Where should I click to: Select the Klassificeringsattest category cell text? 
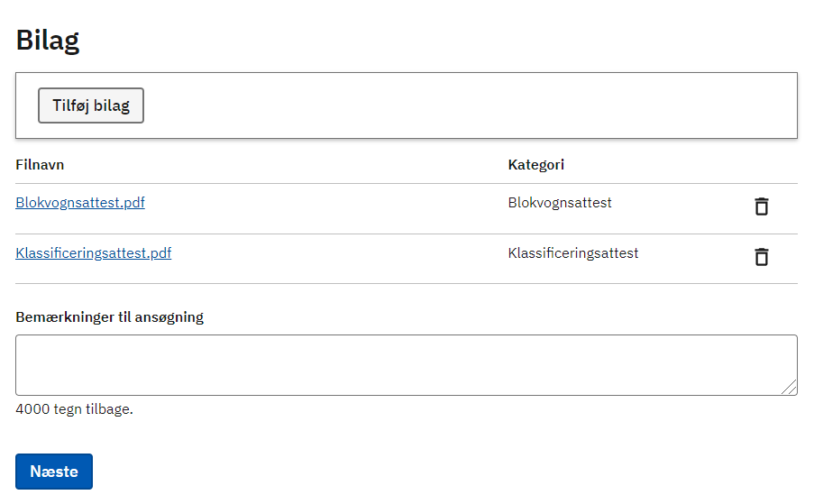point(573,253)
